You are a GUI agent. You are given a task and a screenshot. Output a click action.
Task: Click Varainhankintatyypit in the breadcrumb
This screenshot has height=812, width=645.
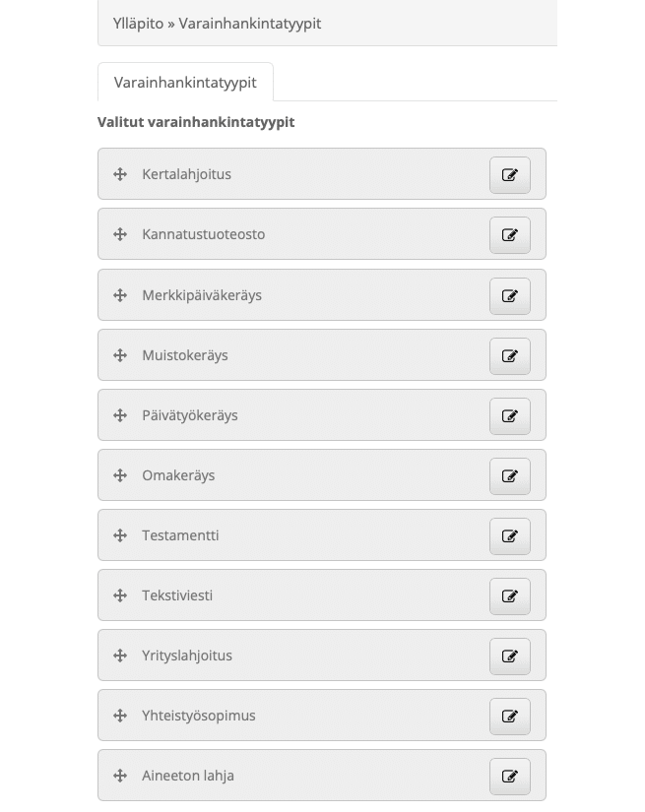(250, 23)
